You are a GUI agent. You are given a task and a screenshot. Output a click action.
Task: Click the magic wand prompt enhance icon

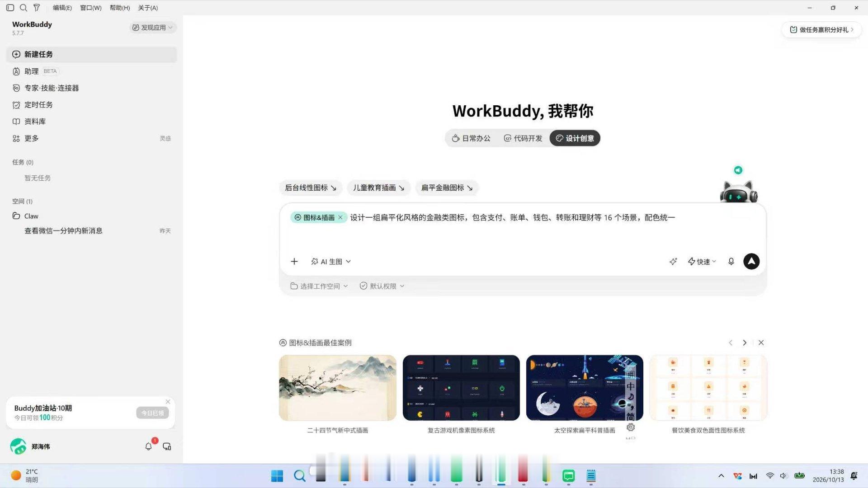[673, 262]
